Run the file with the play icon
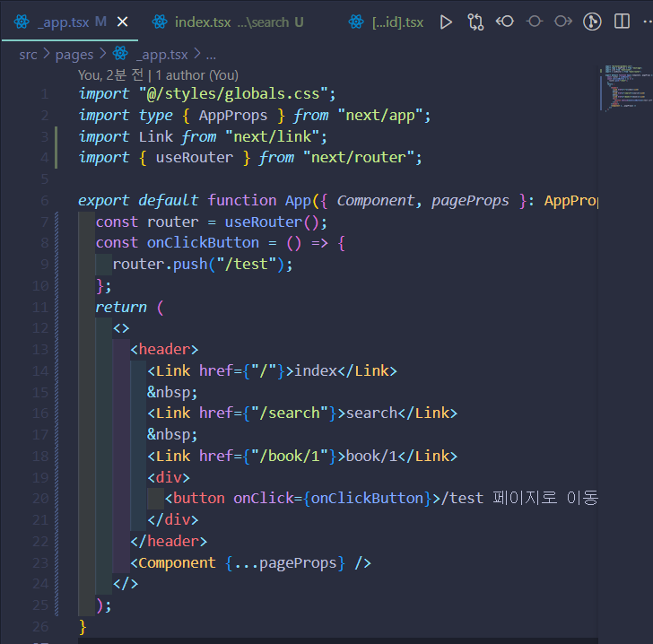This screenshot has width=653, height=644. 446,22
